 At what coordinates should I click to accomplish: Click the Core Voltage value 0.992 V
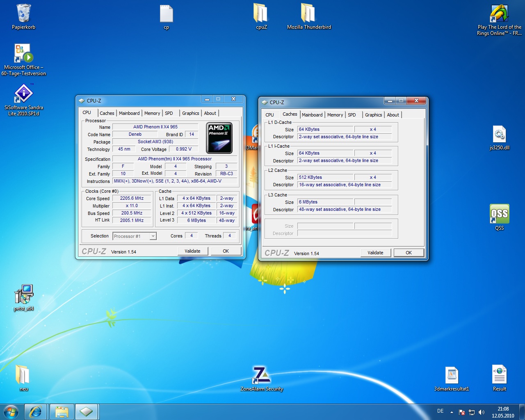coord(184,149)
